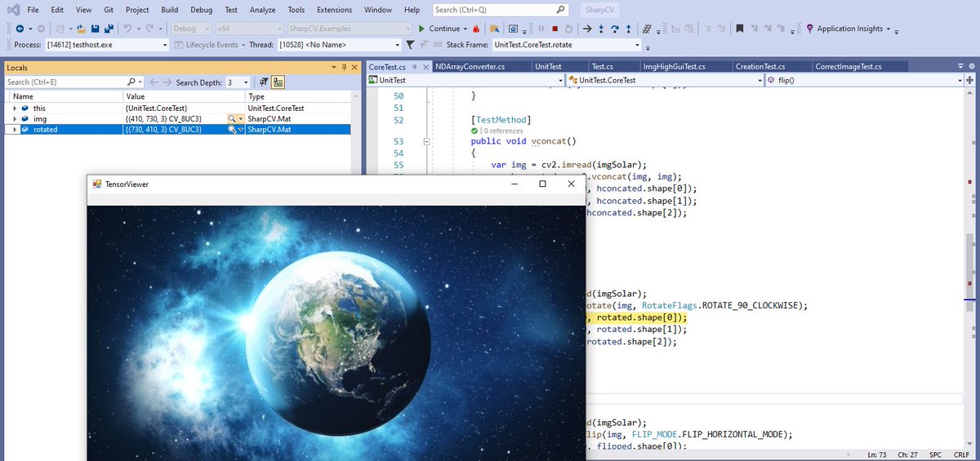Click the split editor icon
Viewport: 980px width, 461px height.
click(x=970, y=81)
